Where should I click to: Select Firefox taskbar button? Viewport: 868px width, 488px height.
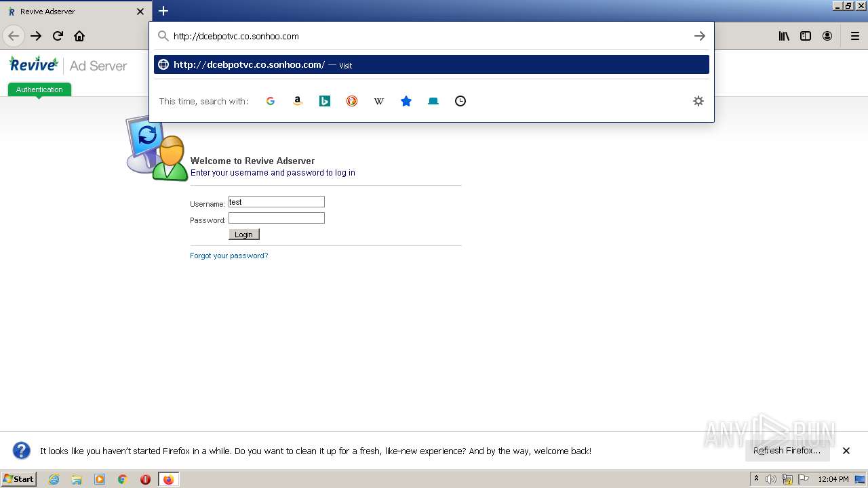(x=168, y=479)
